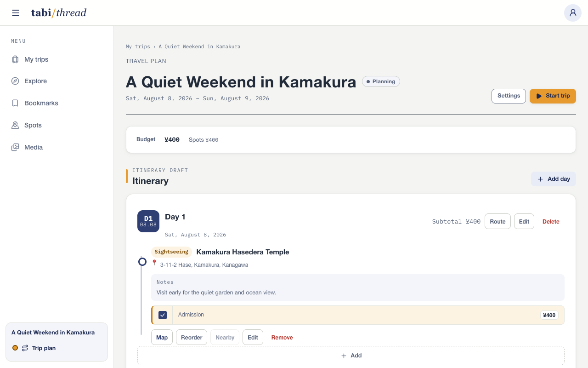Image resolution: width=588 pixels, height=368 pixels.
Task: Click the red location pin icon
Action: (x=154, y=263)
